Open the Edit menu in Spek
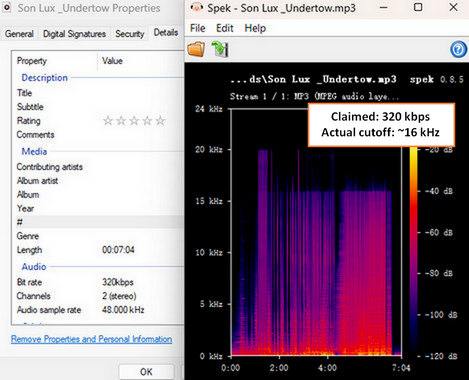The width and height of the screenshot is (469, 380). [225, 28]
